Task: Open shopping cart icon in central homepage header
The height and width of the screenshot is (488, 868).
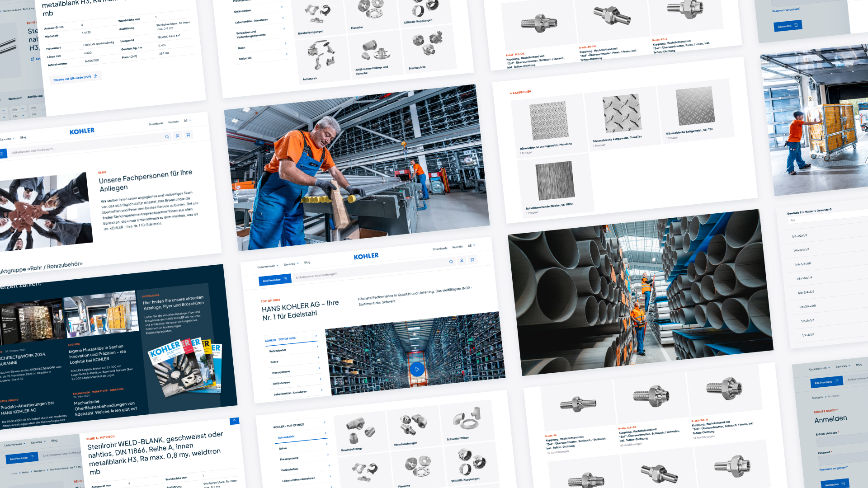Action: click(x=472, y=259)
